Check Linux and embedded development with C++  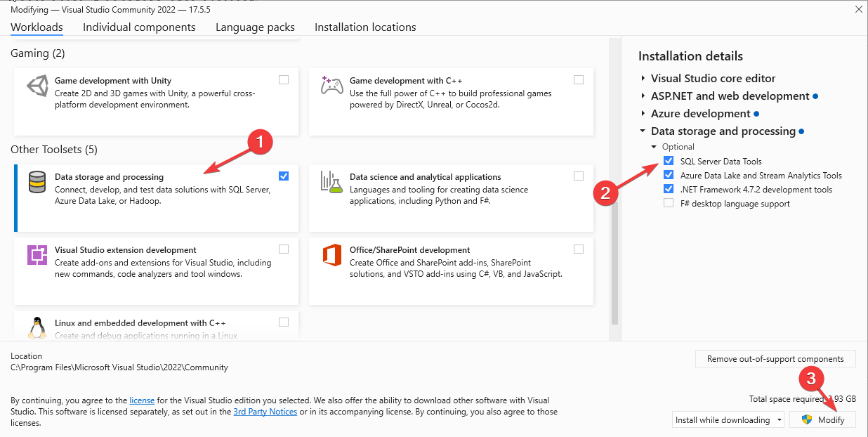284,322
